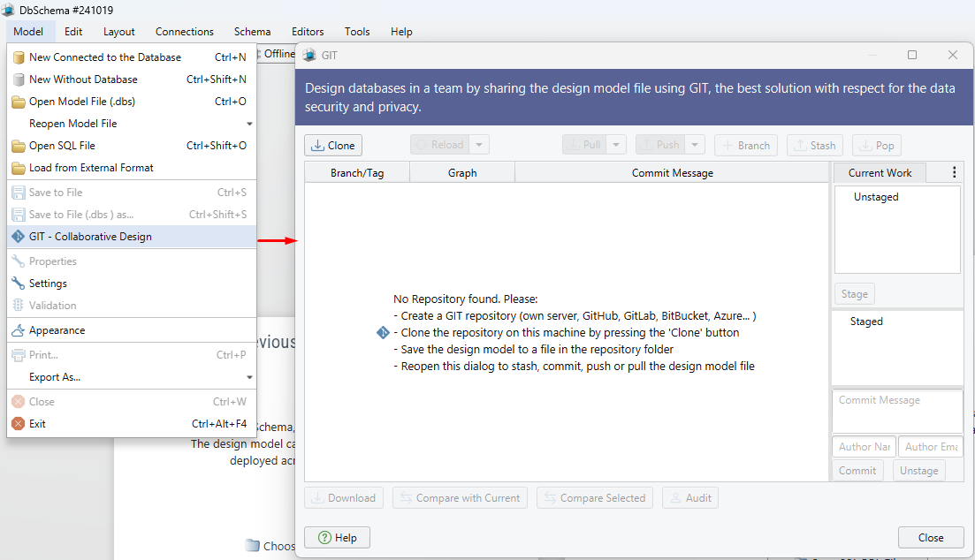The width and height of the screenshot is (975, 560).
Task: Click the Properties wrench icon
Action: tap(19, 261)
